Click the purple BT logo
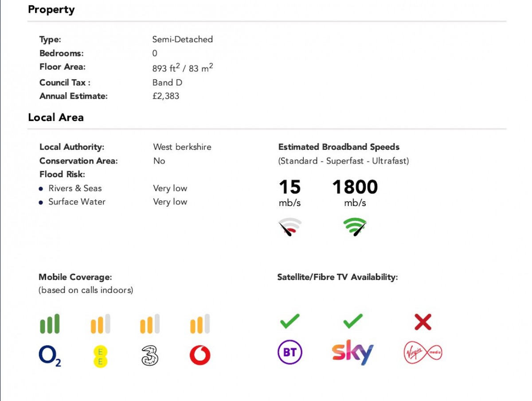This screenshot has width=532, height=401. coord(289,353)
